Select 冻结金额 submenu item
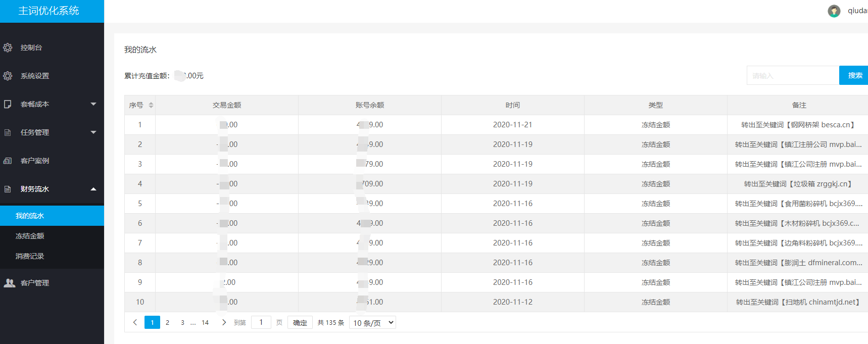 click(x=52, y=236)
